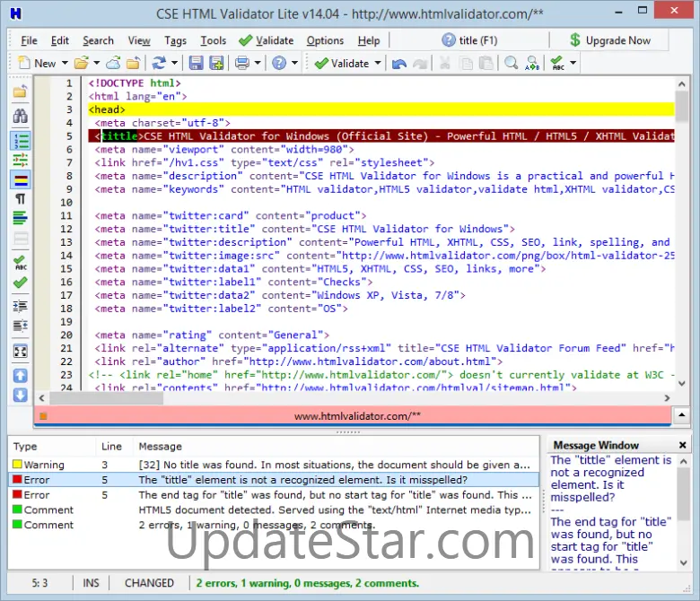This screenshot has width=700, height=601.
Task: Click the binoculars search icon in sidebar
Action: click(20, 116)
